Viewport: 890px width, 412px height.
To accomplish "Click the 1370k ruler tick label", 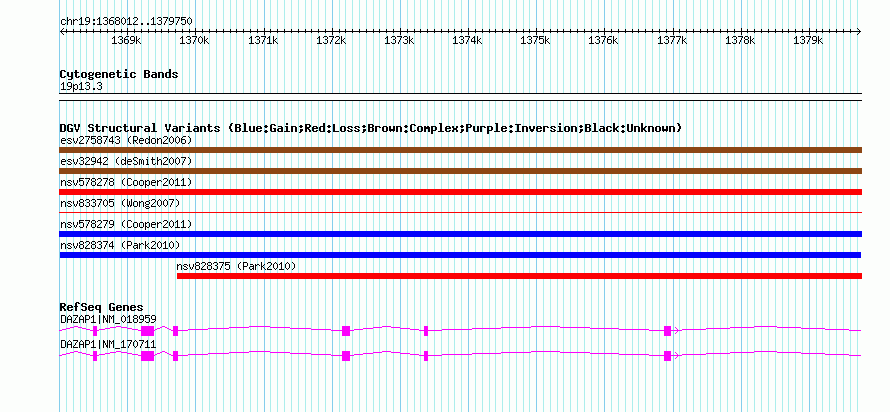I will click(195, 41).
